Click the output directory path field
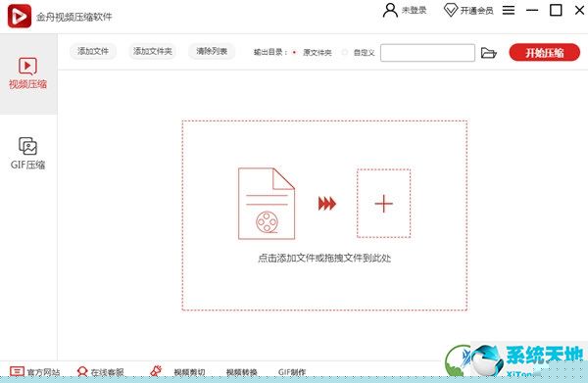 (427, 53)
